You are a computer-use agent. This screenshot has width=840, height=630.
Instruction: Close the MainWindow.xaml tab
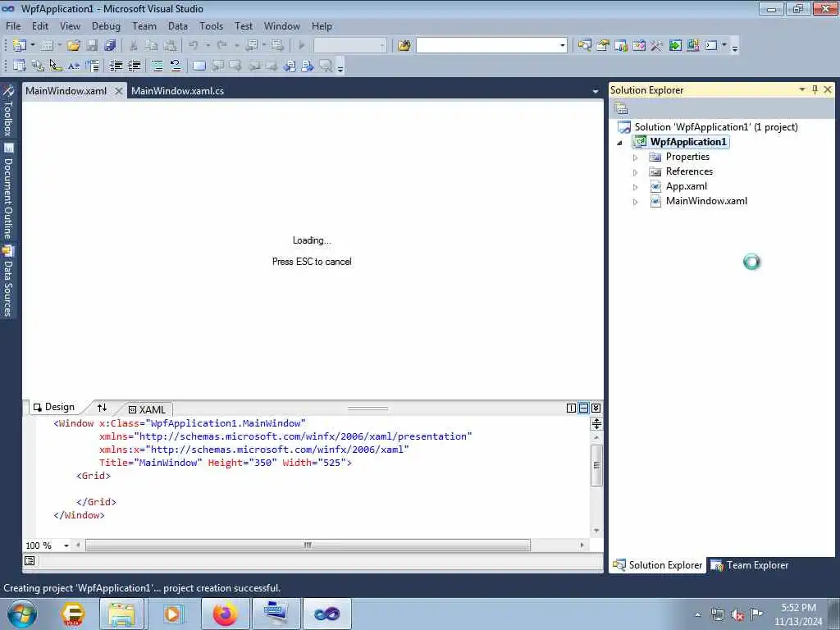click(x=118, y=91)
